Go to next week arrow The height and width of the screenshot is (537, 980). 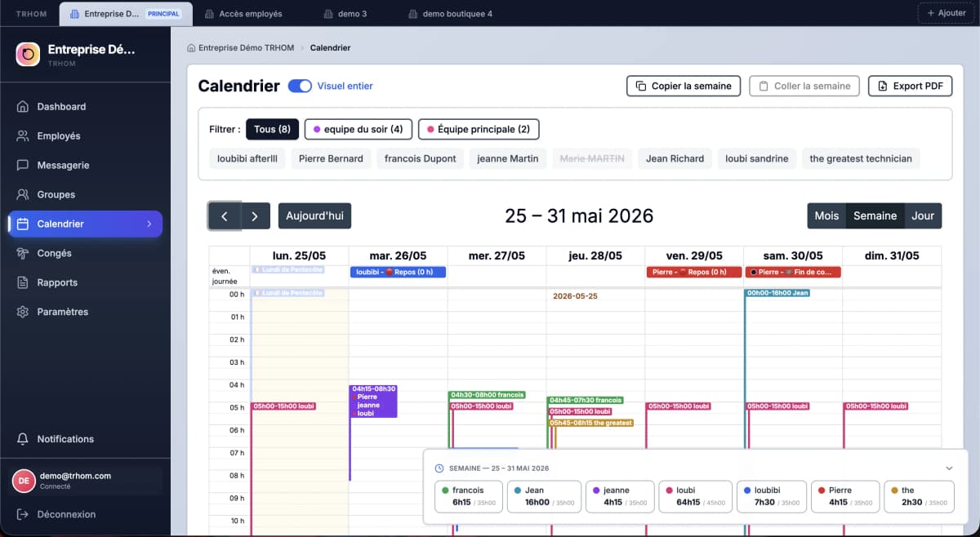[255, 216]
